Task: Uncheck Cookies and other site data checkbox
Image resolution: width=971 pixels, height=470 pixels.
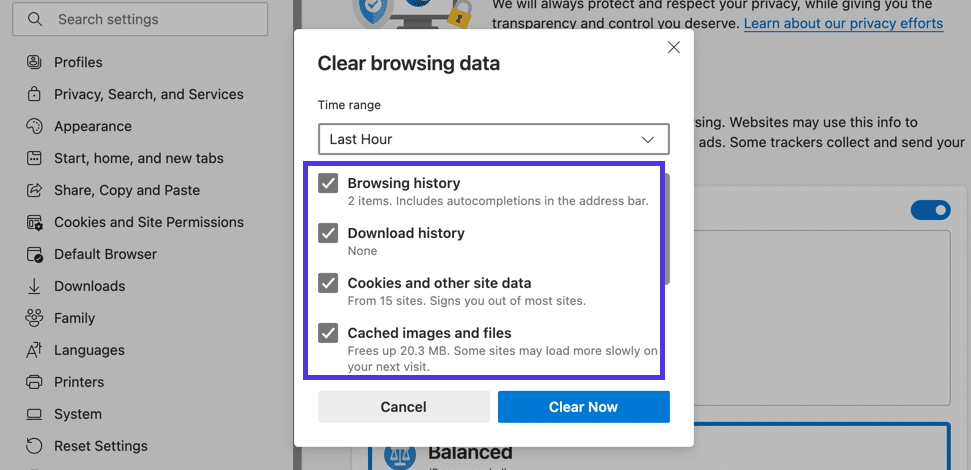Action: coord(328,283)
